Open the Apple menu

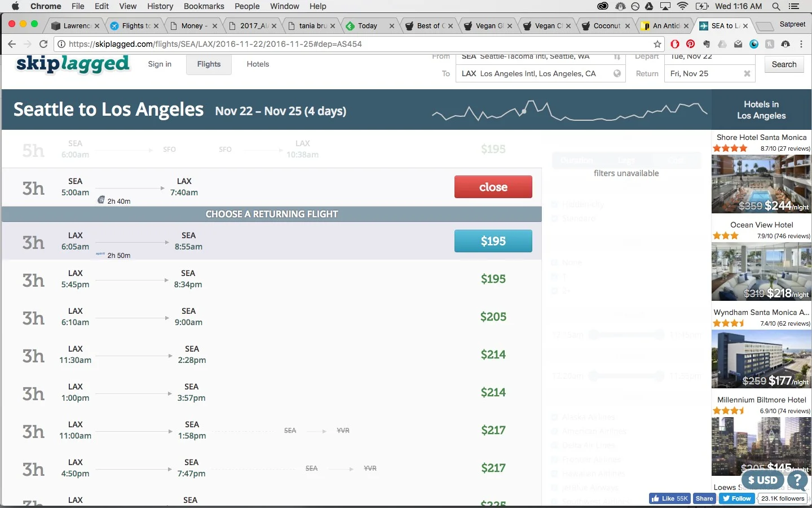(x=15, y=6)
